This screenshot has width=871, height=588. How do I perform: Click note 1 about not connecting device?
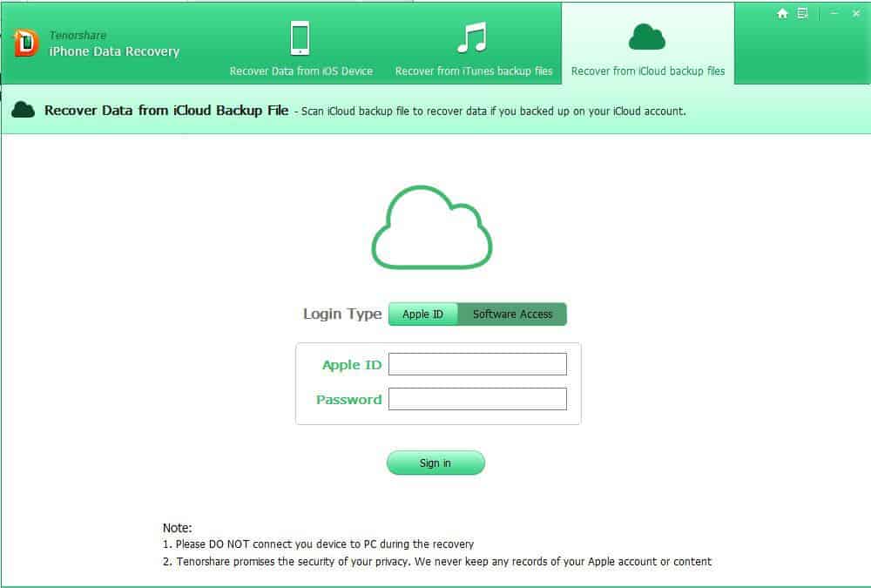(318, 544)
